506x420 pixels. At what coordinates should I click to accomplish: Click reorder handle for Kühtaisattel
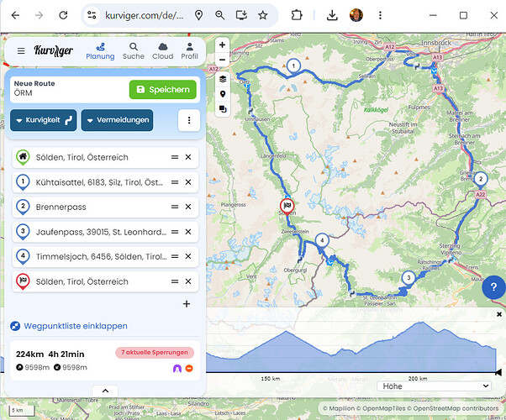175,182
